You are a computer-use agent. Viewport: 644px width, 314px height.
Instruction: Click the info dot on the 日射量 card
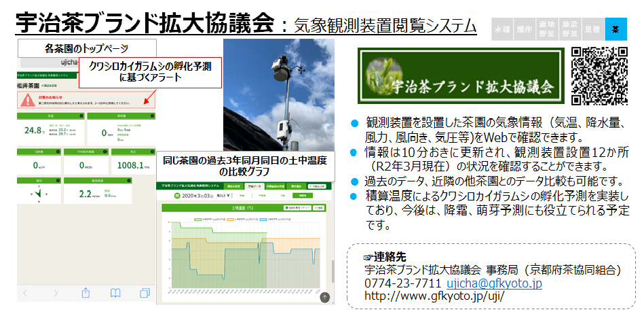tap(58, 152)
